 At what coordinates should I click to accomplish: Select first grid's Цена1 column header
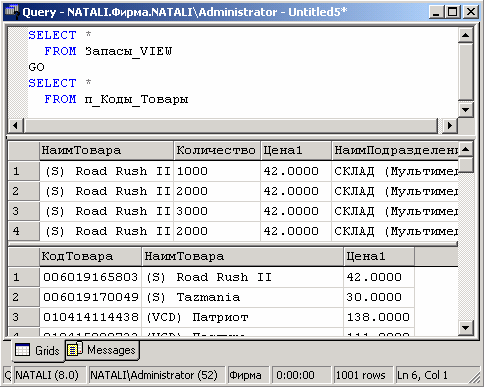(x=296, y=150)
